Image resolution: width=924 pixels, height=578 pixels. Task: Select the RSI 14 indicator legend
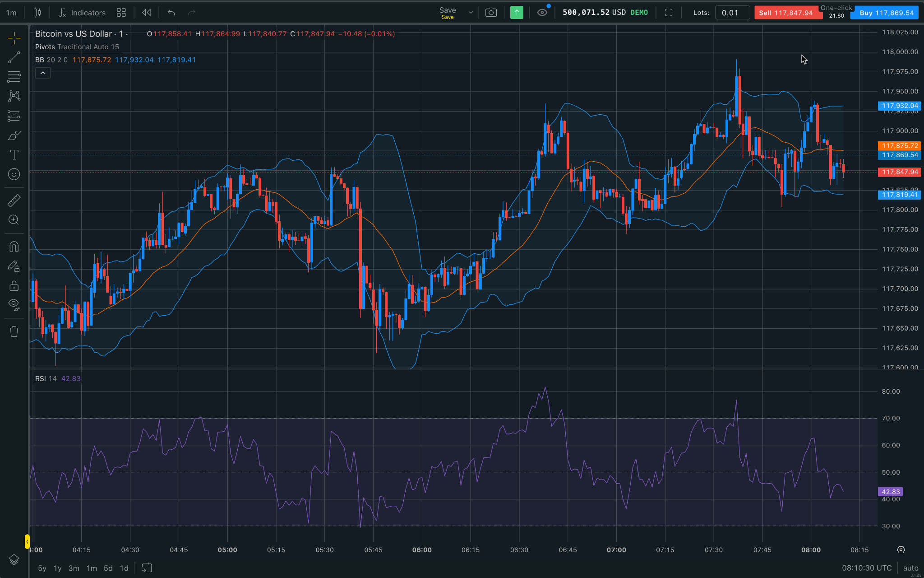46,378
